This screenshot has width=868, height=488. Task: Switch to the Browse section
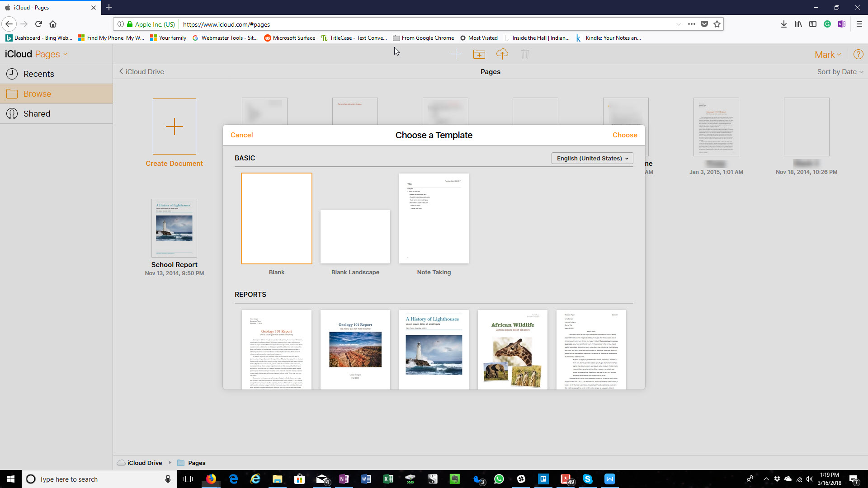[x=37, y=94]
